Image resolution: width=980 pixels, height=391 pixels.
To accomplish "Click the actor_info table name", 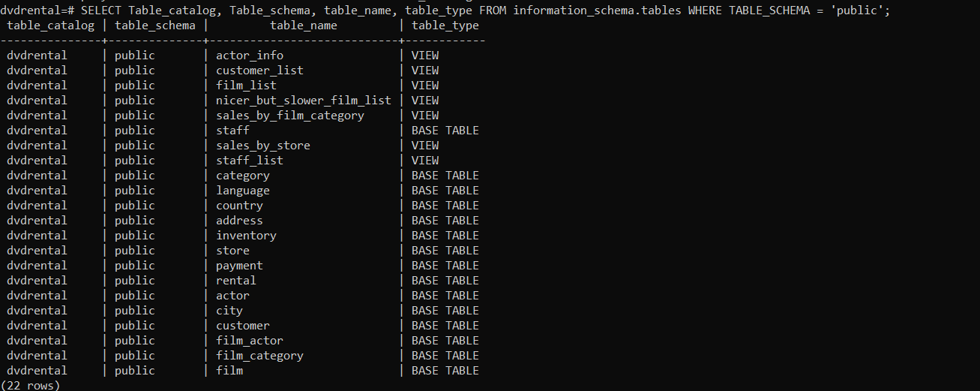I will 250,56.
